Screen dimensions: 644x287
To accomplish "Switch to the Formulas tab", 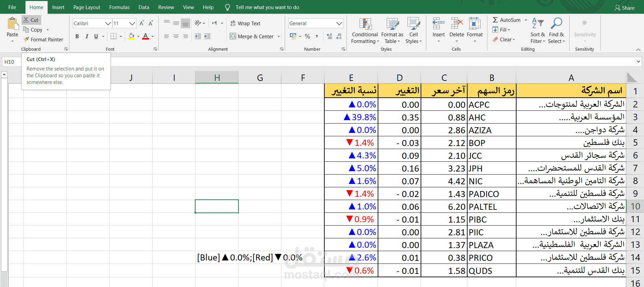I will point(119,7).
